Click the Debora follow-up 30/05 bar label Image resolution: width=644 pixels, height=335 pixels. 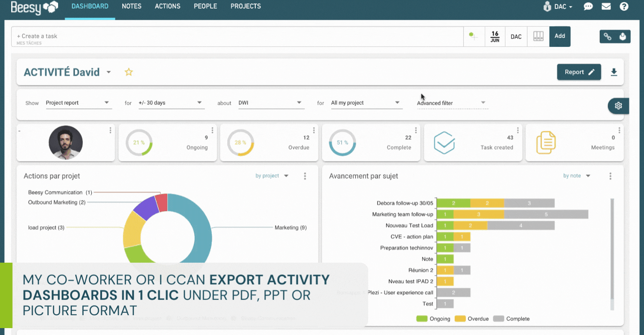pyautogui.click(x=405, y=203)
